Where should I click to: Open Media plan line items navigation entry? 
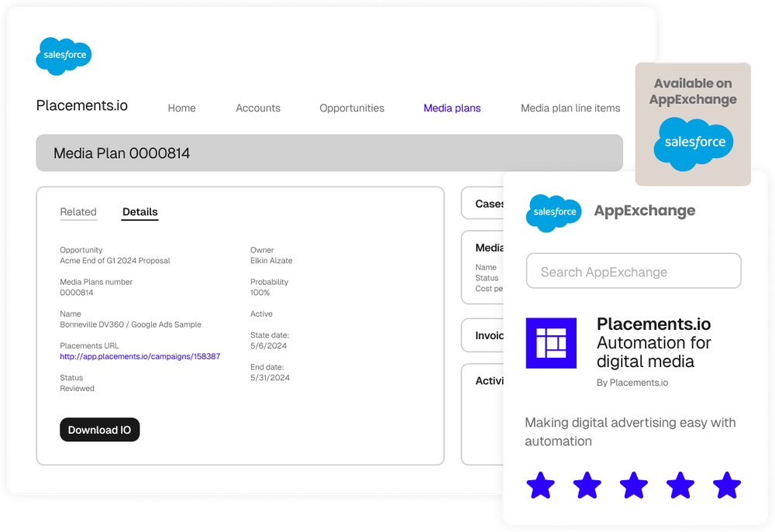point(570,108)
